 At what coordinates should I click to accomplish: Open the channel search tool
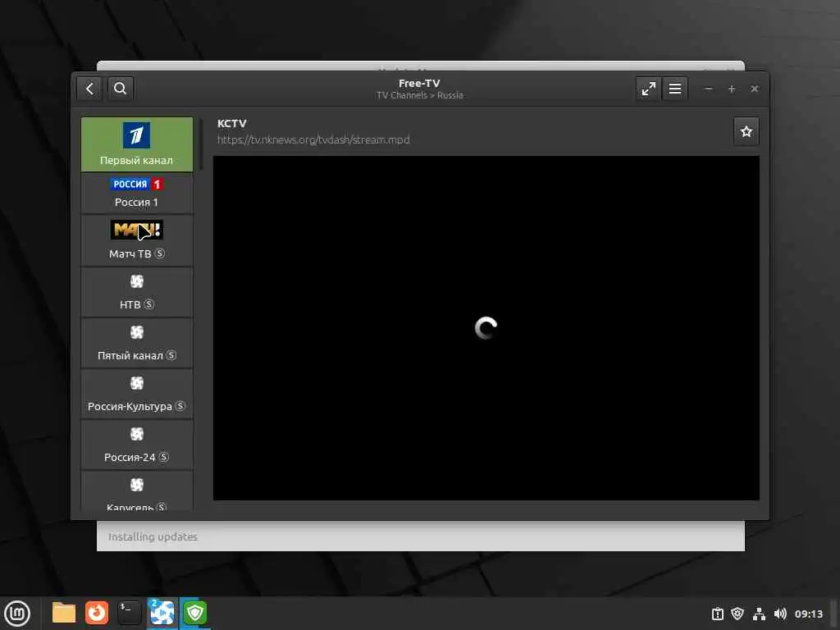[120, 89]
